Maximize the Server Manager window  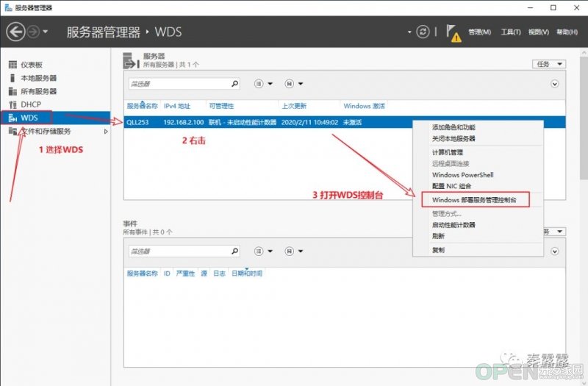(x=553, y=7)
